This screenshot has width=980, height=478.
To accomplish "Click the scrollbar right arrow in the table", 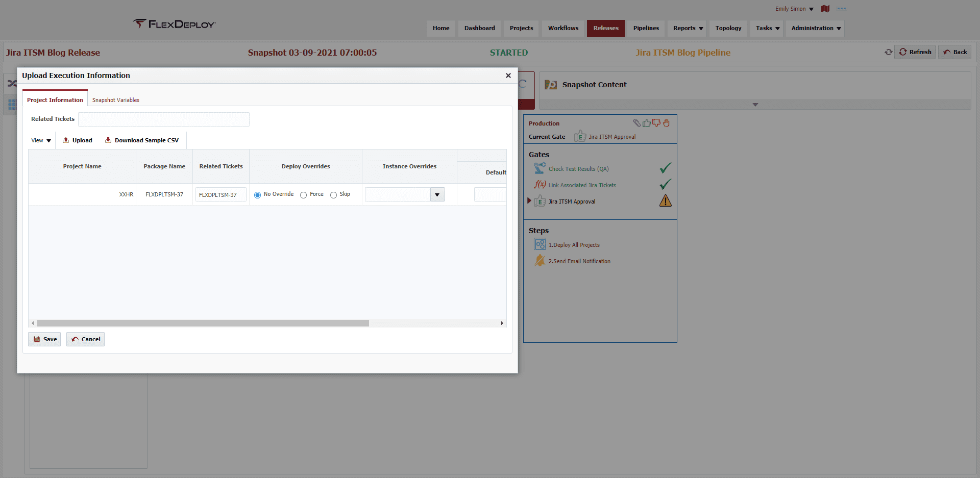I will [x=502, y=323].
